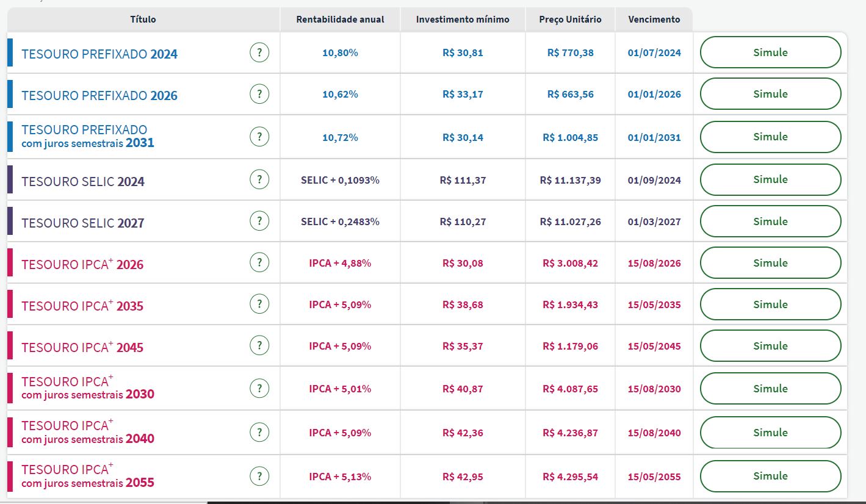Click the Investimento mínimo column header
This screenshot has width=866, height=504.
463,20
